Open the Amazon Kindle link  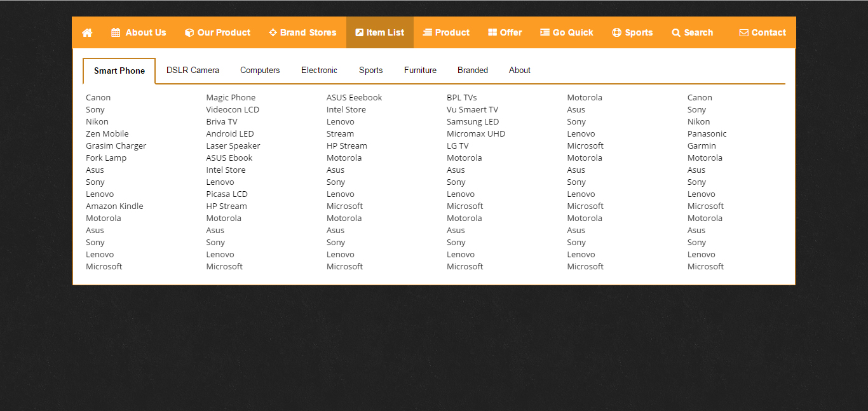tap(114, 206)
